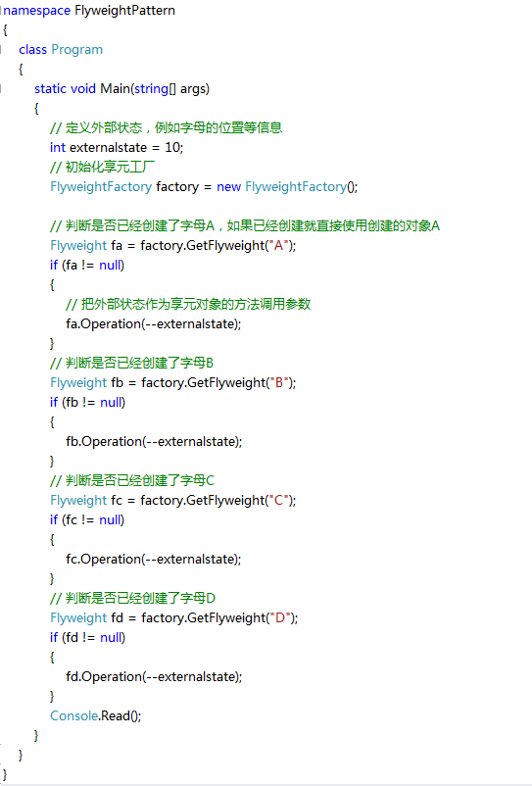532x786 pixels.
Task: Click the comment '// 定义外部状态，例如字母的位置等信息'
Action: click(x=167, y=127)
